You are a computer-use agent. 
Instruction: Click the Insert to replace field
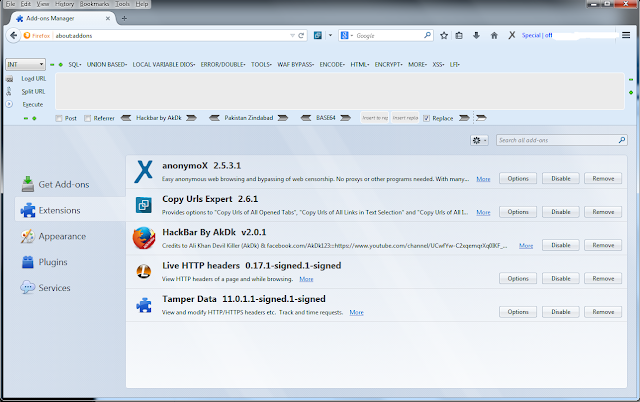pos(375,118)
